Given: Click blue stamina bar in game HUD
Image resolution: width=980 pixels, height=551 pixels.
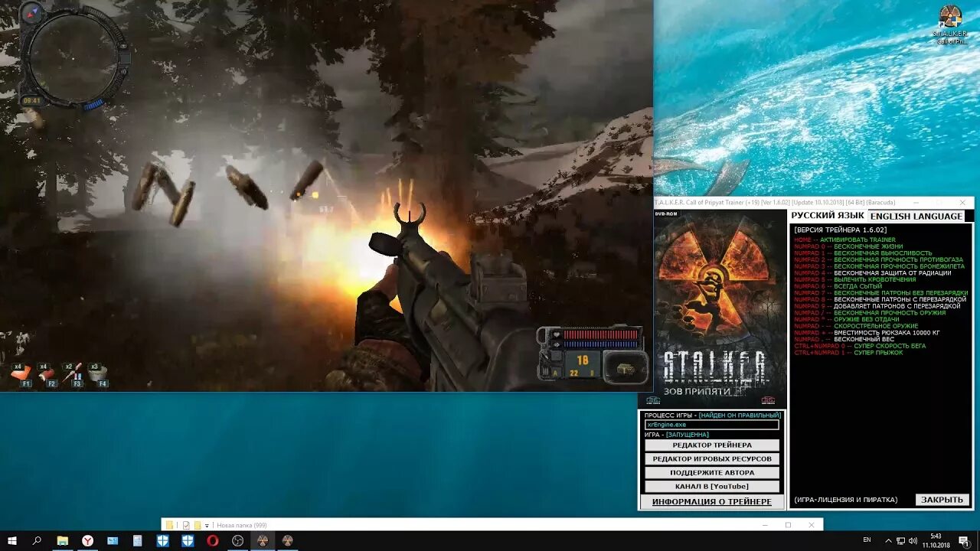Looking at the screenshot, I should tap(600, 344).
